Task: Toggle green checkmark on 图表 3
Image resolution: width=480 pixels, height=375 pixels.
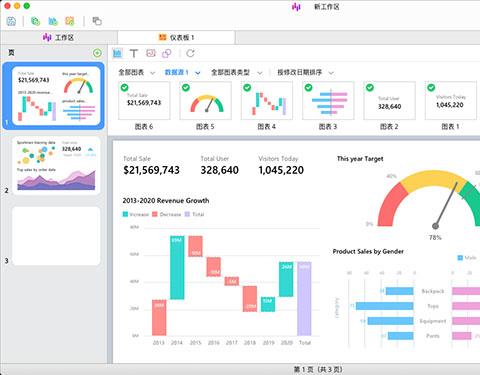Action: click(x=308, y=88)
